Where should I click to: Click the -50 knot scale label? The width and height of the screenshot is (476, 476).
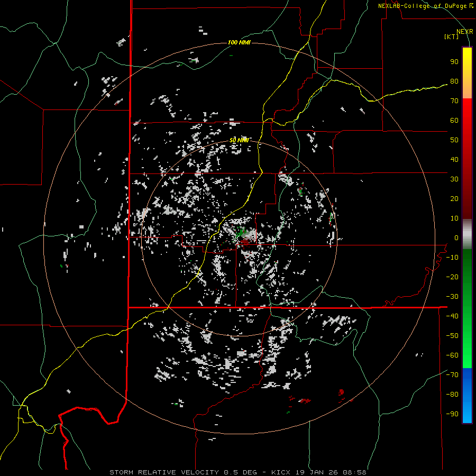(x=452, y=336)
